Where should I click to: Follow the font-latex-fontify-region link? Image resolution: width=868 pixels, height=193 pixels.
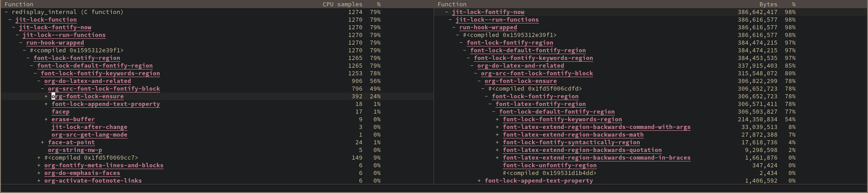(541, 104)
